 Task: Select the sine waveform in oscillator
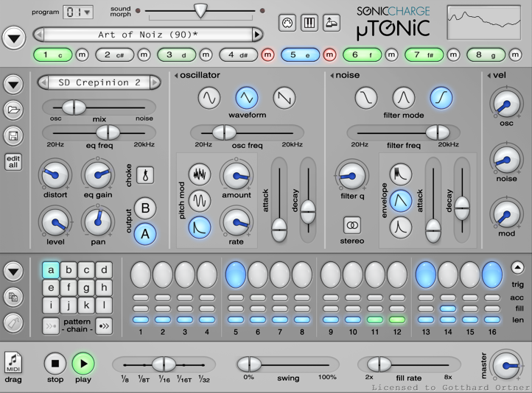coord(209,97)
